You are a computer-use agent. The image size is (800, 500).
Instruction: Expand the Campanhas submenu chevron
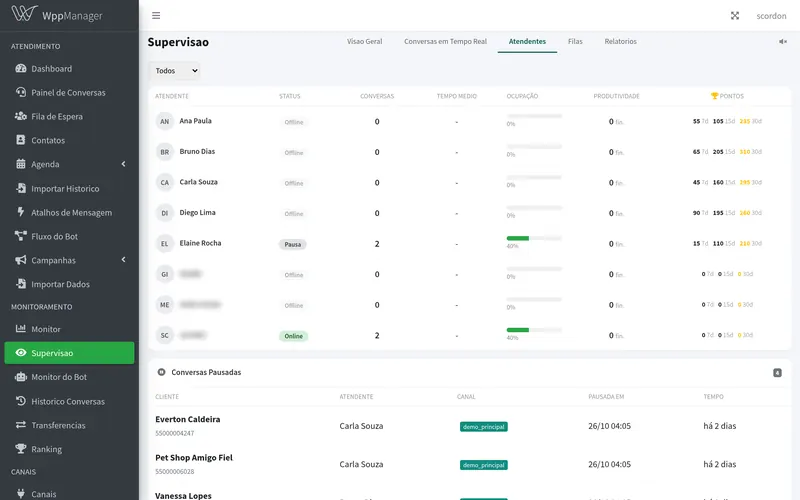pos(123,260)
